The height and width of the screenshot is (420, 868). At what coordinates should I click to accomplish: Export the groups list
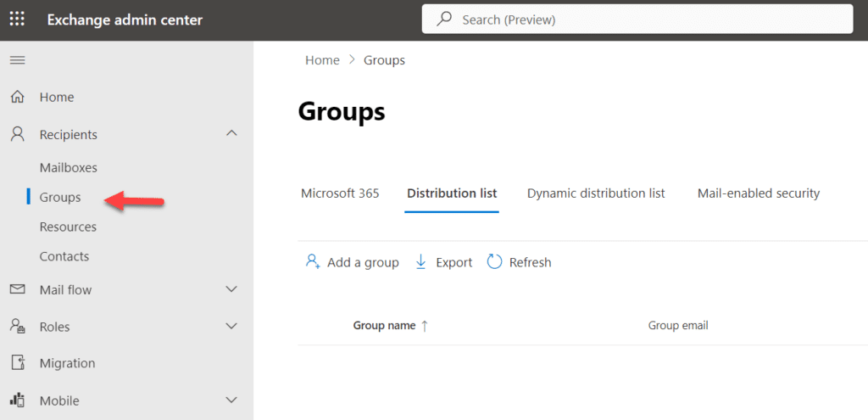pyautogui.click(x=443, y=263)
